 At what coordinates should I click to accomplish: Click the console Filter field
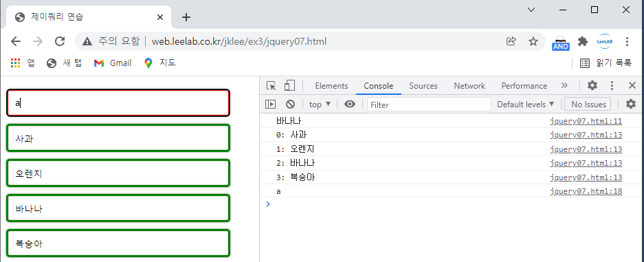[429, 105]
